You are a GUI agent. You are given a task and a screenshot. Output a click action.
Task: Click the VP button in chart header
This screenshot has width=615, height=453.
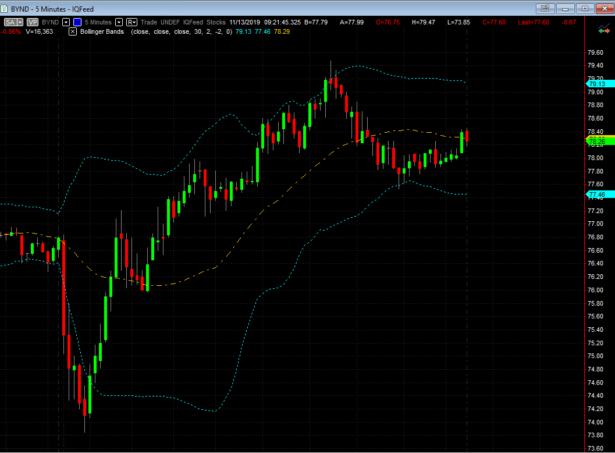[x=32, y=20]
